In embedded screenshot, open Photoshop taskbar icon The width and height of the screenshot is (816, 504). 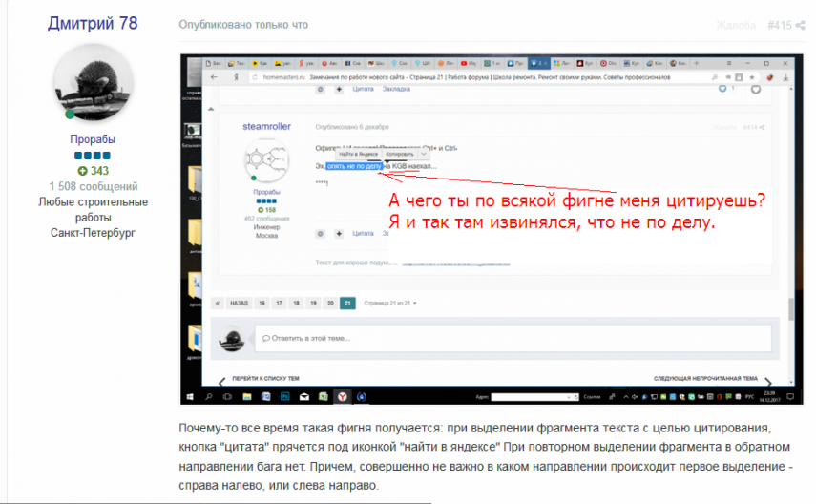(285, 397)
